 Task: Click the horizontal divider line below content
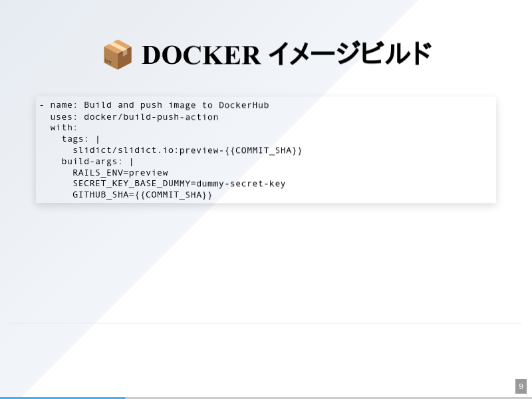(266, 324)
